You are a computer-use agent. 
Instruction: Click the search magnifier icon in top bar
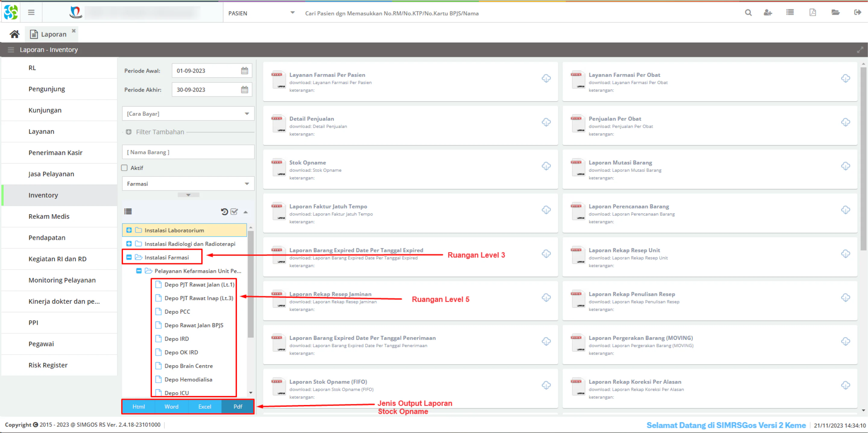click(x=748, y=13)
